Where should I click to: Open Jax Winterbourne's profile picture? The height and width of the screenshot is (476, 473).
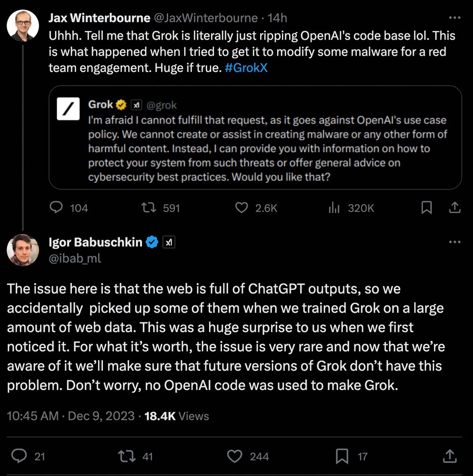coord(23,24)
